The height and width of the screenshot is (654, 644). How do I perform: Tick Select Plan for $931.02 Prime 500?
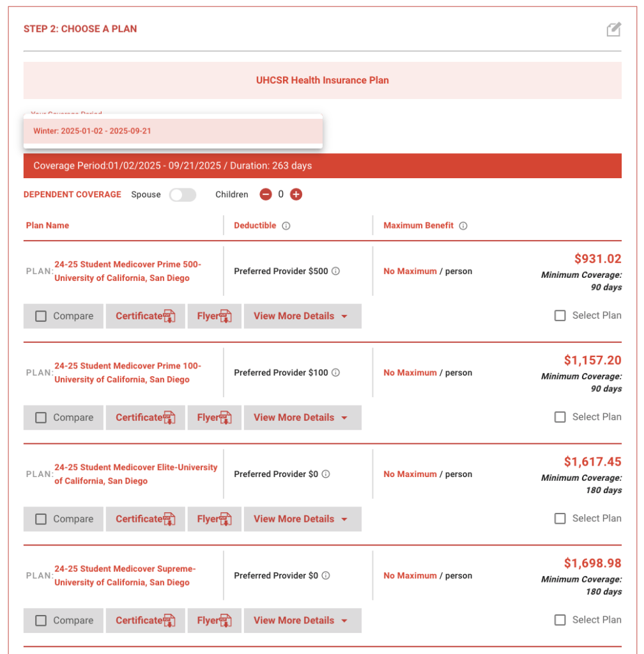click(x=560, y=316)
